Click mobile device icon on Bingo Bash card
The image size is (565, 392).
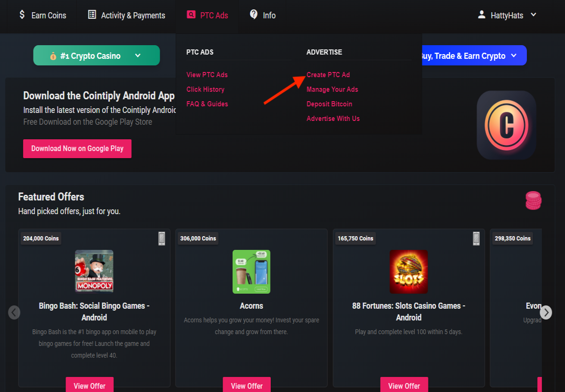coord(161,239)
